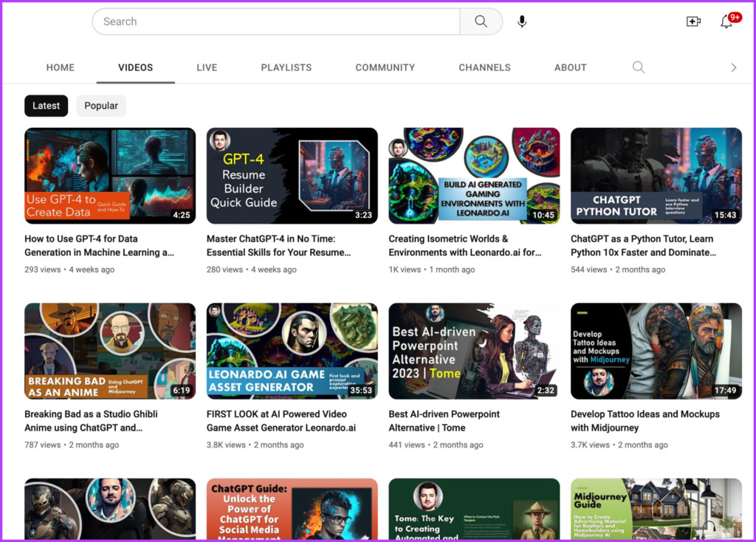Open the create video camera icon

pos(693,21)
